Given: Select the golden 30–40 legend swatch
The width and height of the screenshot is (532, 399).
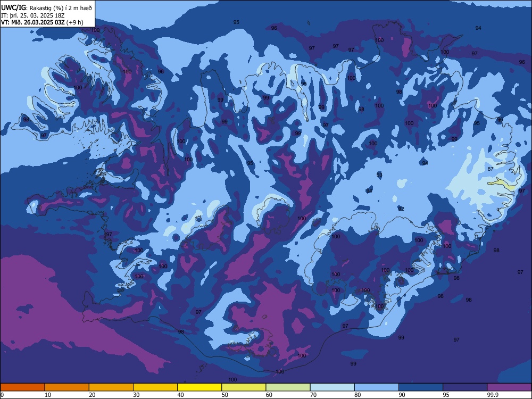Looking at the screenshot, I should tap(155, 387).
